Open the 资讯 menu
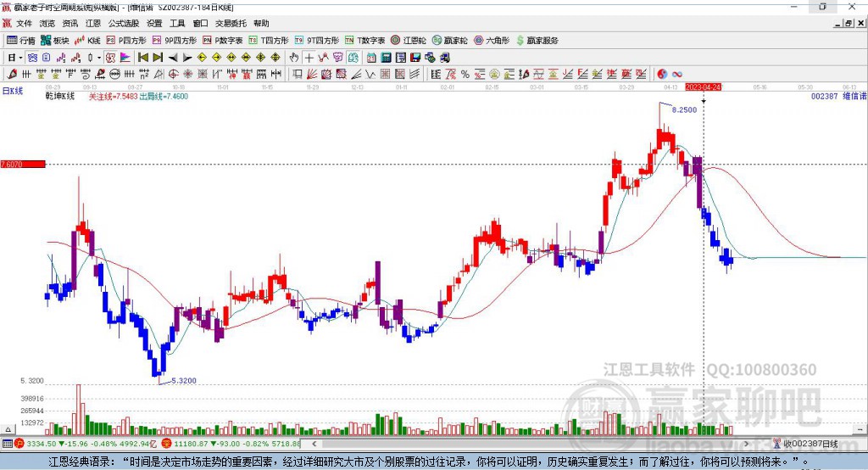The height and width of the screenshot is (470, 868). click(70, 23)
